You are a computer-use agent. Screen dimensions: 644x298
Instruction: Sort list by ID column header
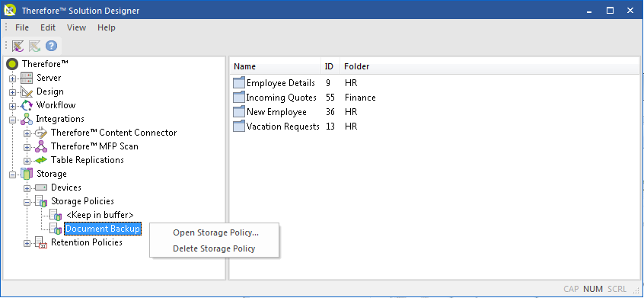330,66
